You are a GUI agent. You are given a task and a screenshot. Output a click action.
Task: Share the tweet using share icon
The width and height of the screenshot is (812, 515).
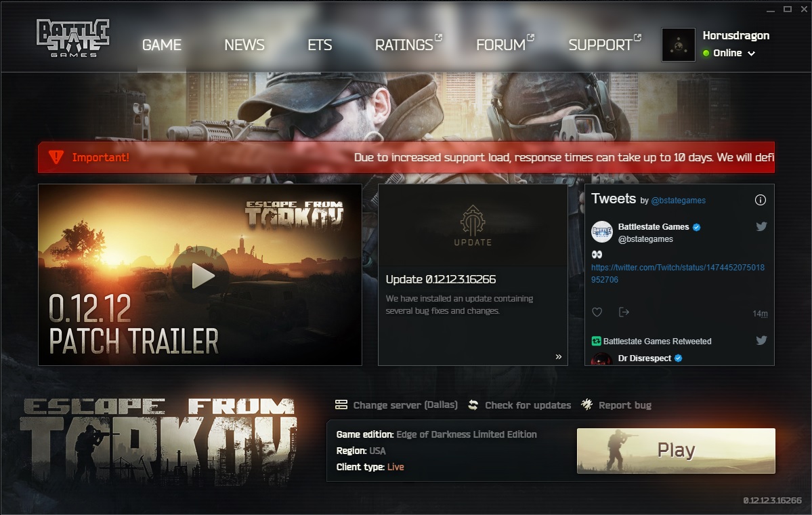pyautogui.click(x=624, y=312)
